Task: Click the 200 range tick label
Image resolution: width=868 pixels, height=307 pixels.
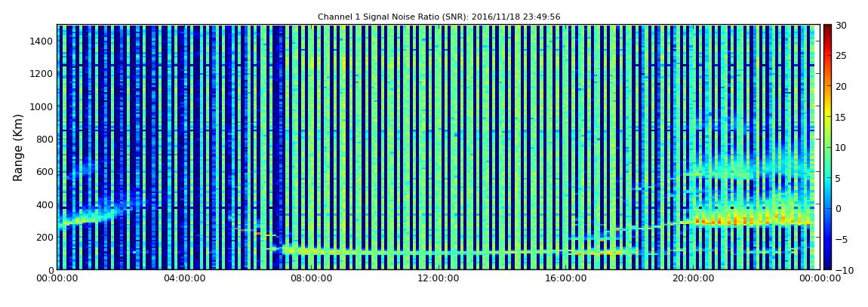Action: tap(45, 238)
